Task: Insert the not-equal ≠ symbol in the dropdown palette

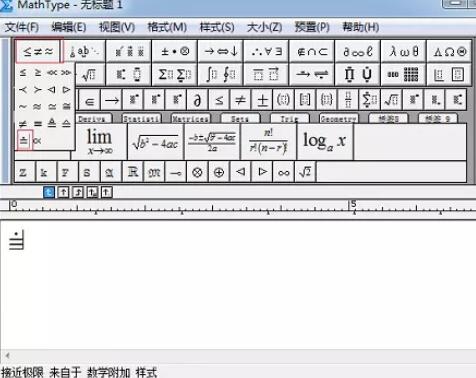Action: (x=23, y=124)
